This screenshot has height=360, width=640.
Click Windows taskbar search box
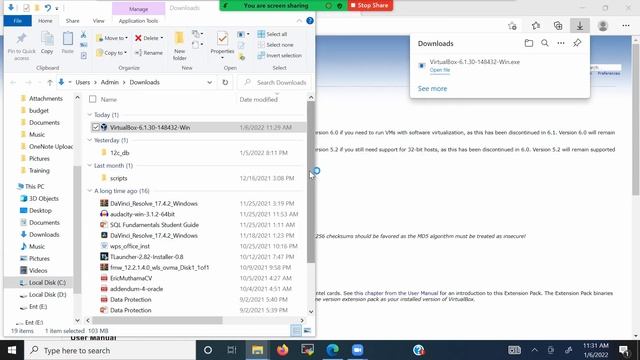point(110,350)
